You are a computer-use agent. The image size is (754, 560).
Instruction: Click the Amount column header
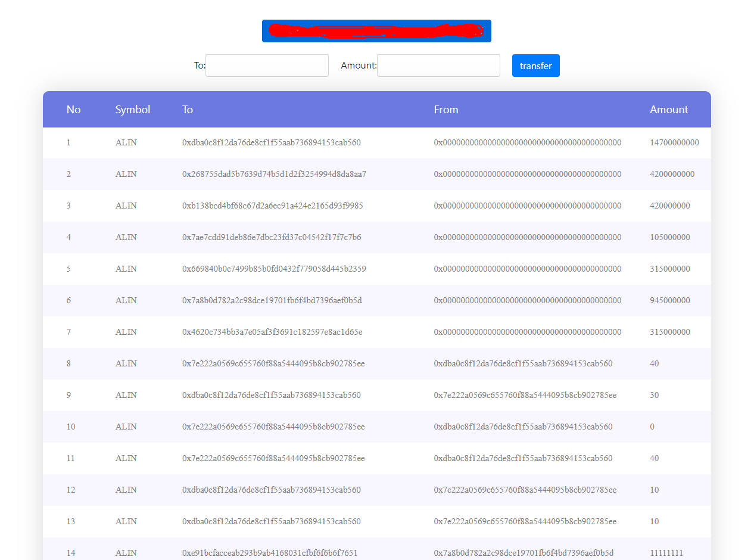[x=668, y=110]
